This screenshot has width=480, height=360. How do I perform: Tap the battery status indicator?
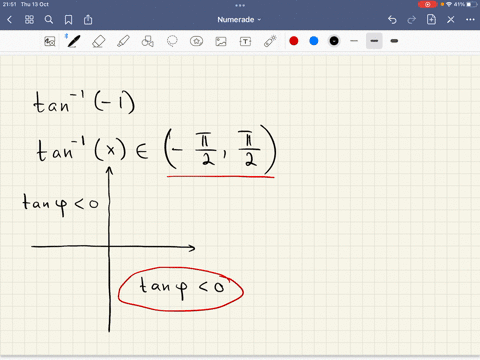pos(471,4)
